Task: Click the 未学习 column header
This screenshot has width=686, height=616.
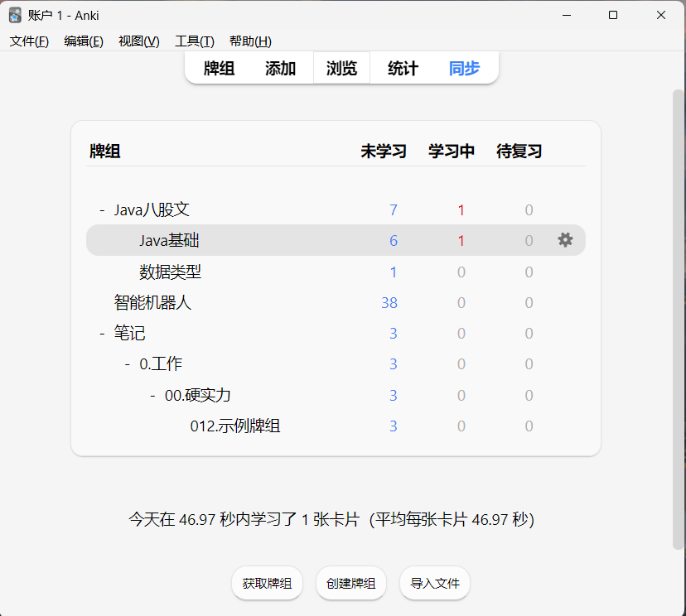Action: click(384, 152)
